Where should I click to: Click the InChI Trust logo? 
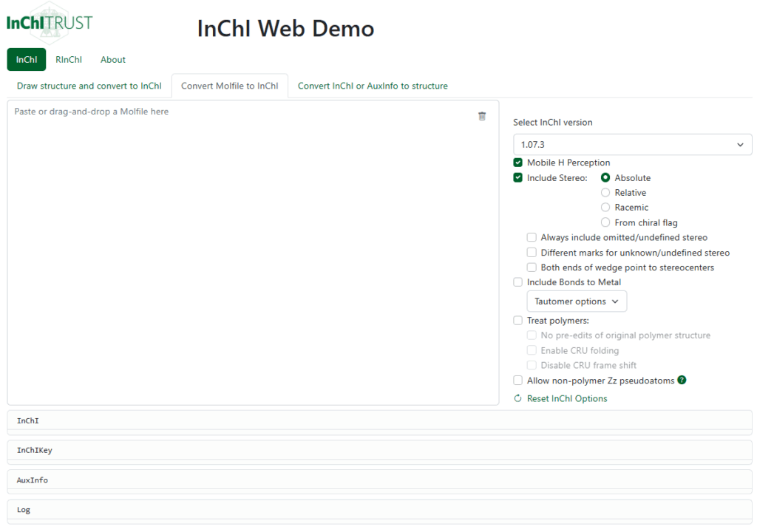tap(50, 22)
